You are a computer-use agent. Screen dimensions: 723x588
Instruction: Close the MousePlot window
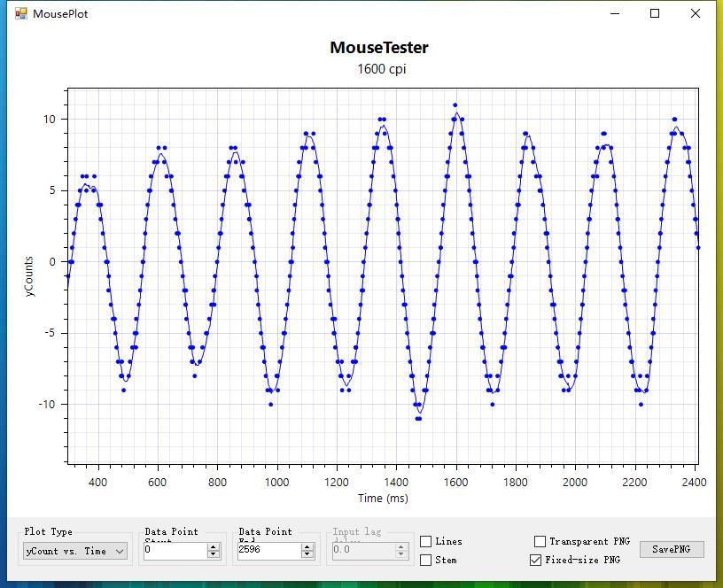(x=696, y=13)
